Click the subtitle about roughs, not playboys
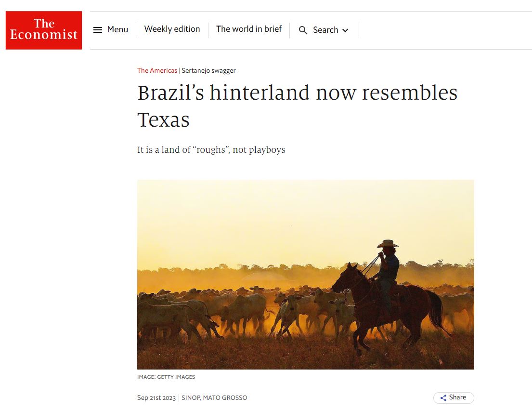 (x=211, y=150)
